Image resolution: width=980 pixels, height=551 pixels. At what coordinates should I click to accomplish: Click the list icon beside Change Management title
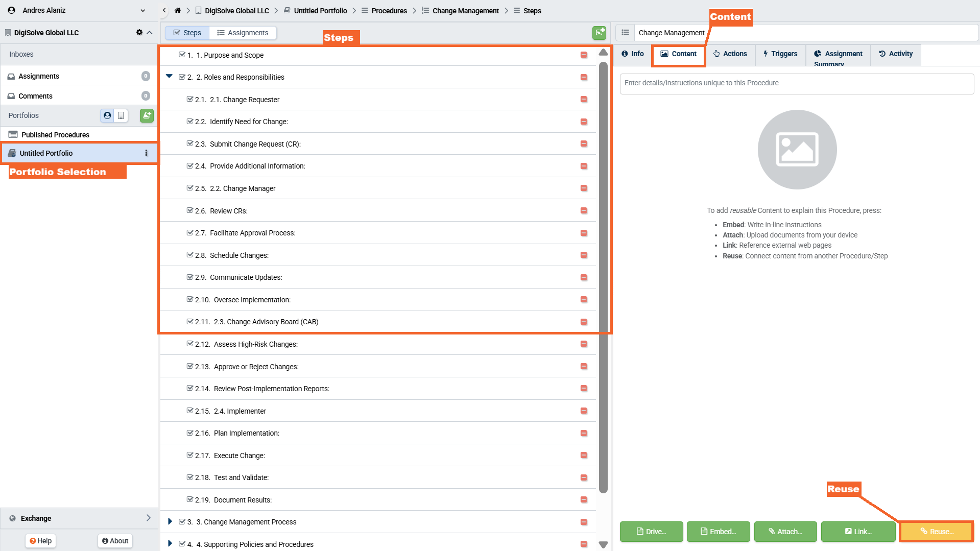click(x=625, y=33)
